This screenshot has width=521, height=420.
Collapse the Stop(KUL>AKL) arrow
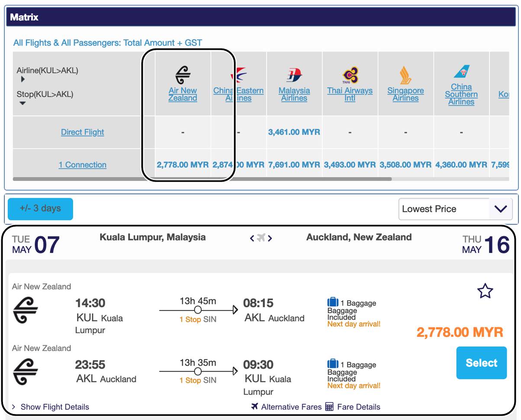(x=23, y=103)
